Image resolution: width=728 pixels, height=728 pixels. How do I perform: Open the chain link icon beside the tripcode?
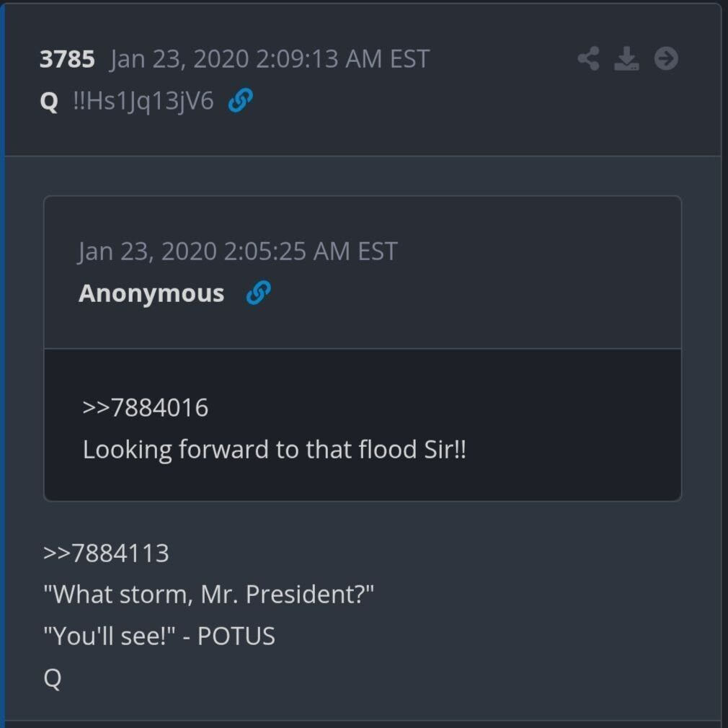pos(240,101)
